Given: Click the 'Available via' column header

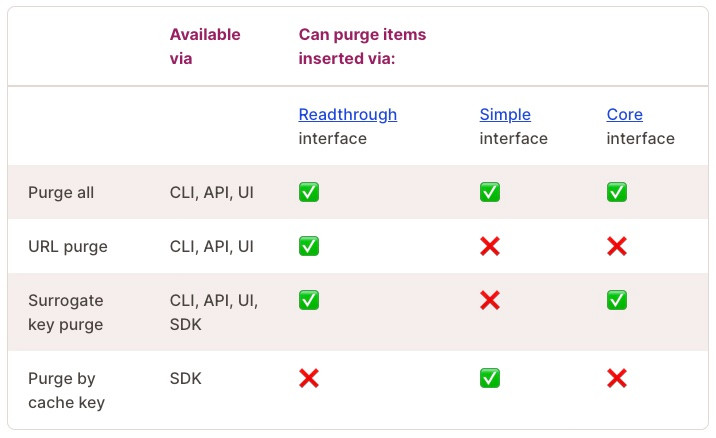Looking at the screenshot, I should click(x=205, y=46).
